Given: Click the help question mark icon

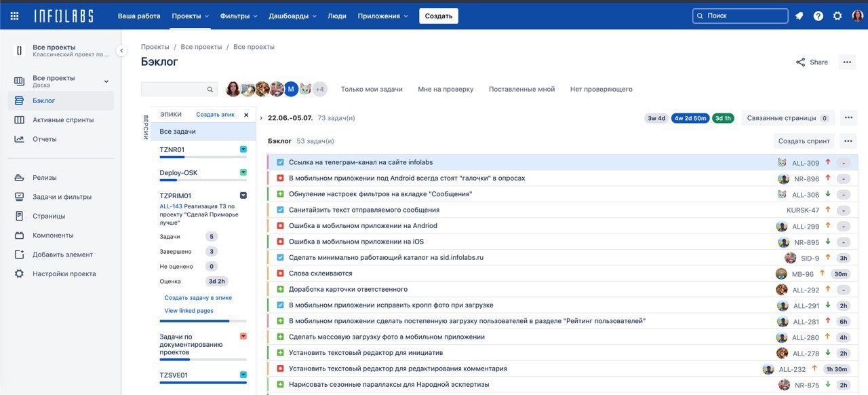Looking at the screenshot, I should (x=818, y=16).
